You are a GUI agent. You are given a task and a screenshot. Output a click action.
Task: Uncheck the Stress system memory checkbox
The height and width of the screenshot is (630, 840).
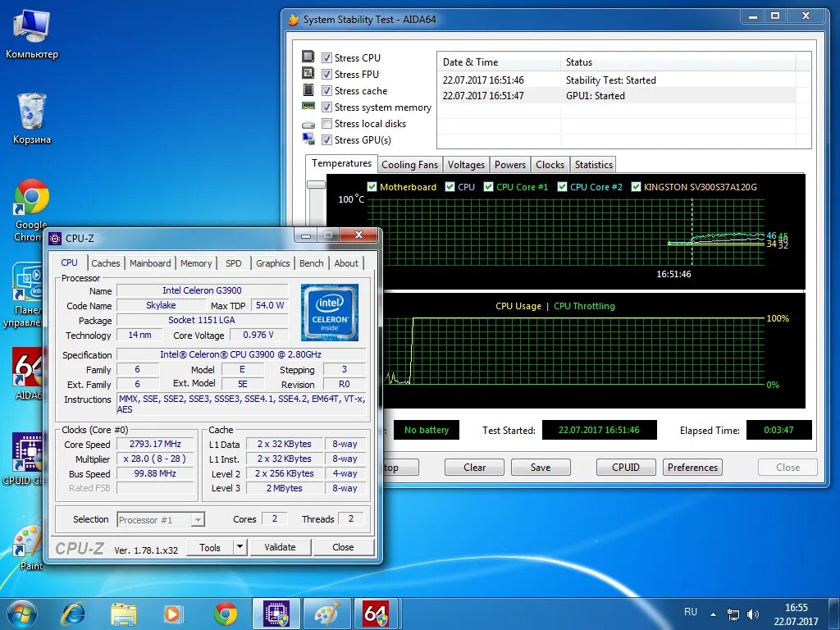pyautogui.click(x=326, y=107)
